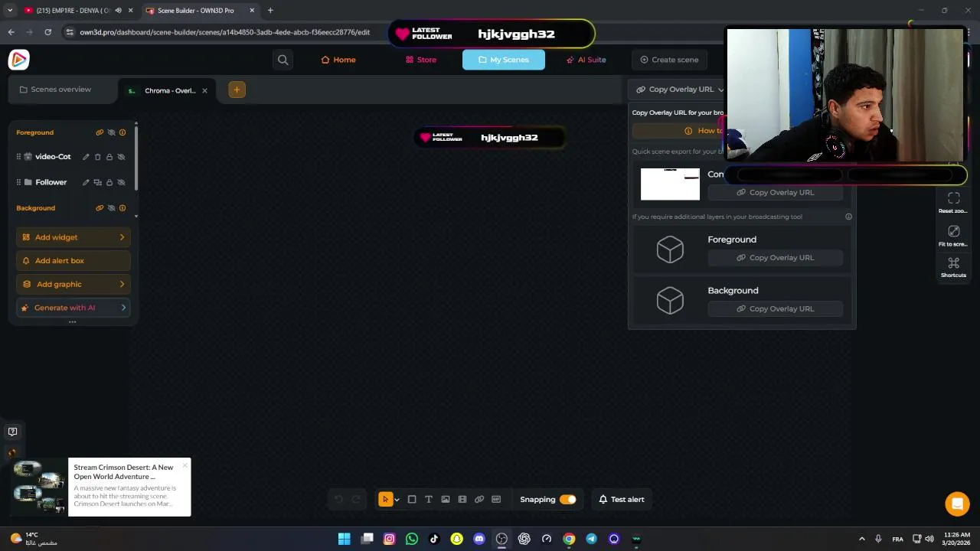Click Create scene button
This screenshot has width=980, height=551.
click(x=669, y=60)
